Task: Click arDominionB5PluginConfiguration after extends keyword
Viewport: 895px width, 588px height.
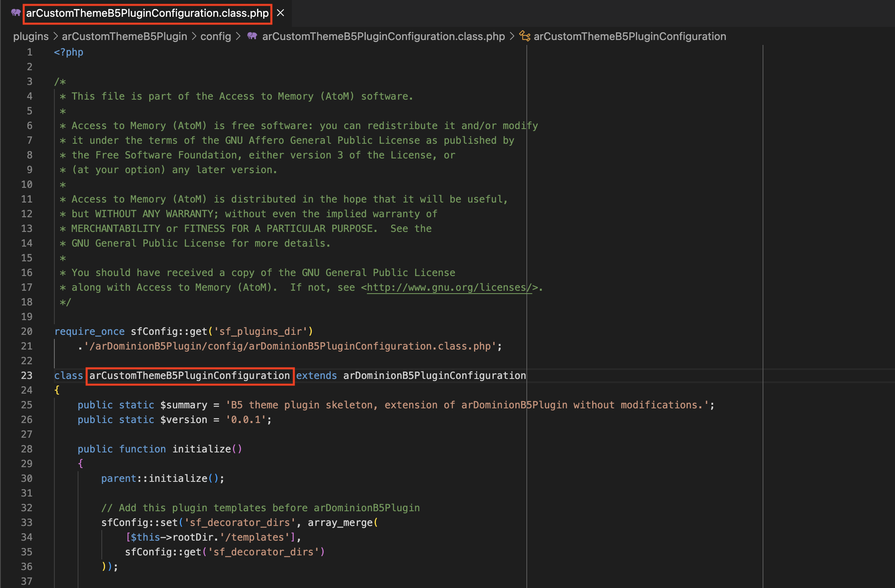Action: point(434,376)
